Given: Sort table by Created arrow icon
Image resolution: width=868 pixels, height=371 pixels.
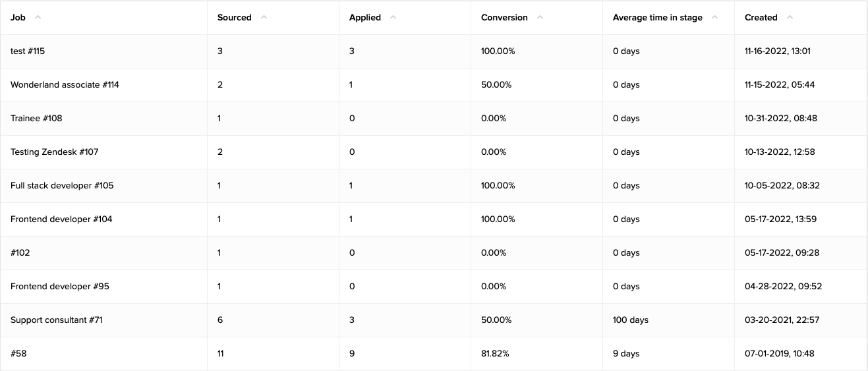Looking at the screenshot, I should click(x=790, y=18).
